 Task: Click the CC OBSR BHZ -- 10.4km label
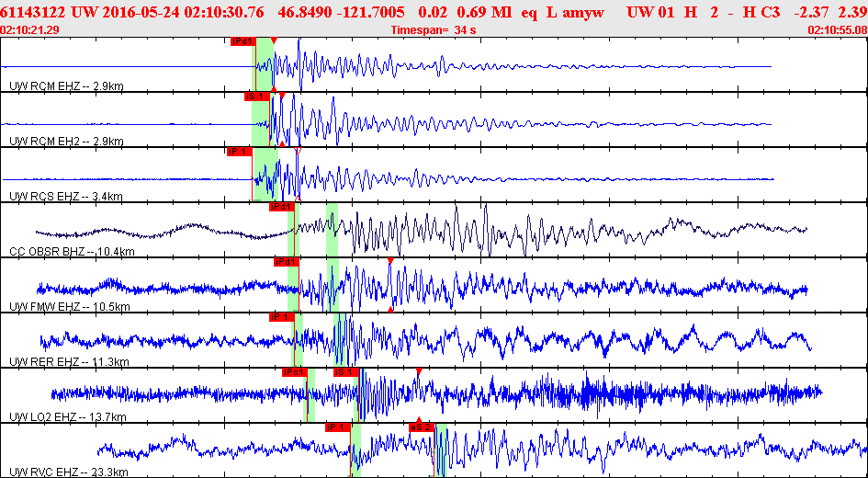click(72, 252)
